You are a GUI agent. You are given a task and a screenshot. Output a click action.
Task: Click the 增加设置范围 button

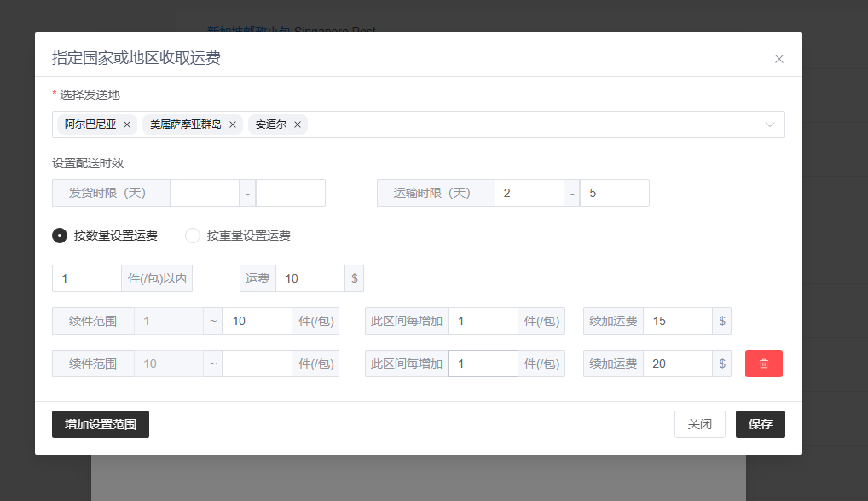pos(101,424)
